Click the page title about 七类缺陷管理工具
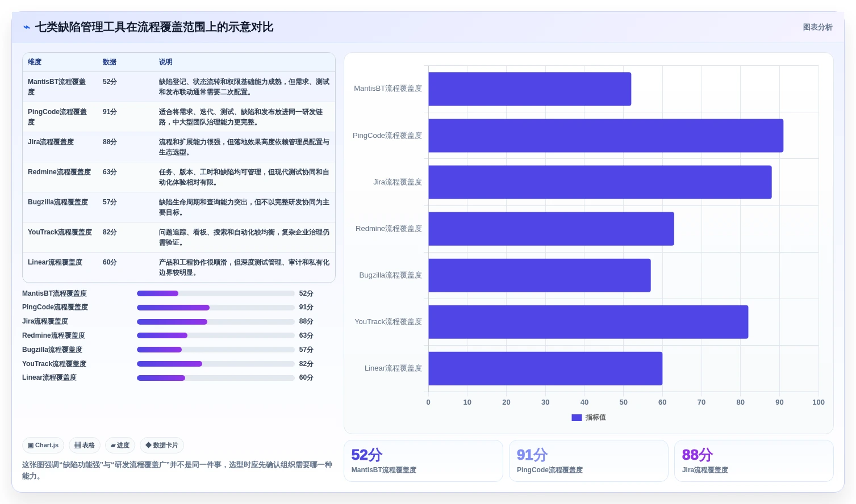856x504 pixels. click(x=154, y=27)
